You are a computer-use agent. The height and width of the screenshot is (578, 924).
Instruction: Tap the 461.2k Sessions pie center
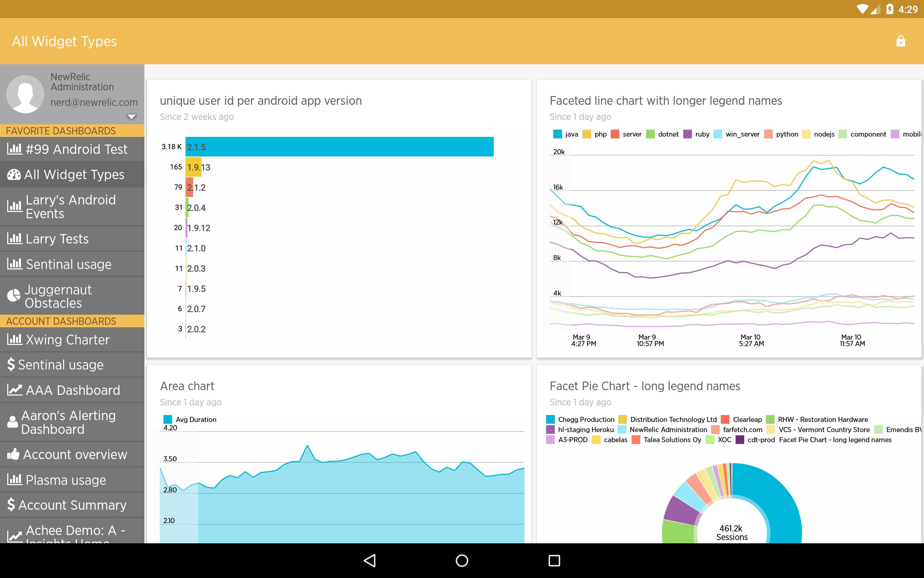pyautogui.click(x=732, y=532)
